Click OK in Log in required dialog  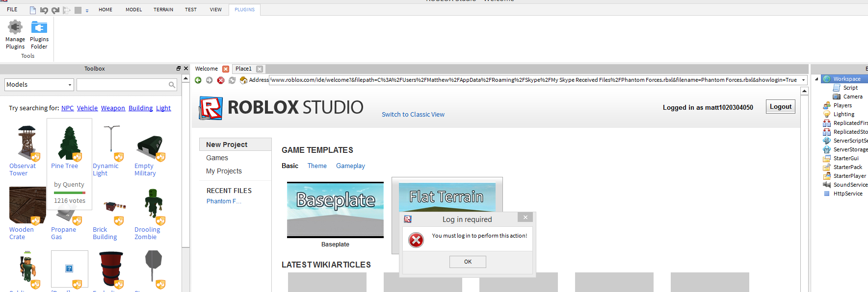pyautogui.click(x=468, y=262)
